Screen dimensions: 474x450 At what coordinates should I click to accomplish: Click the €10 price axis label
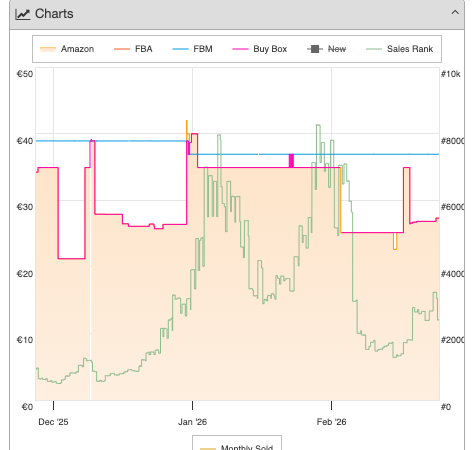(25, 340)
